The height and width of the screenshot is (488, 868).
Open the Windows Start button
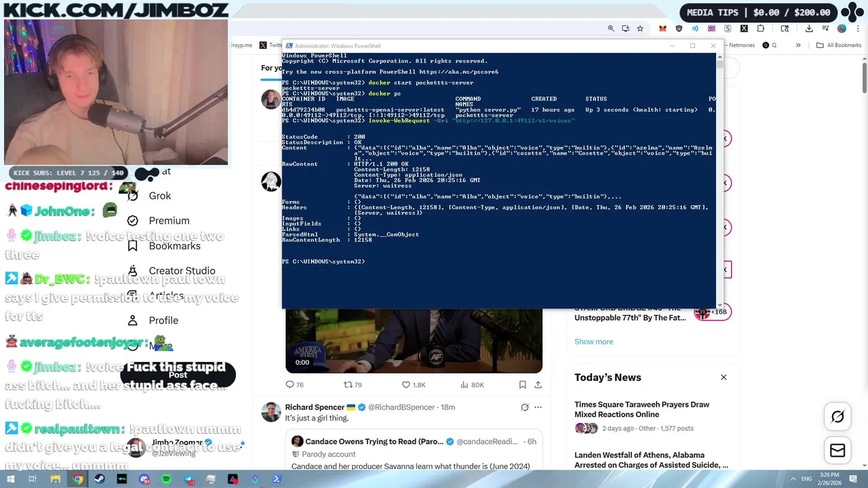(11, 479)
